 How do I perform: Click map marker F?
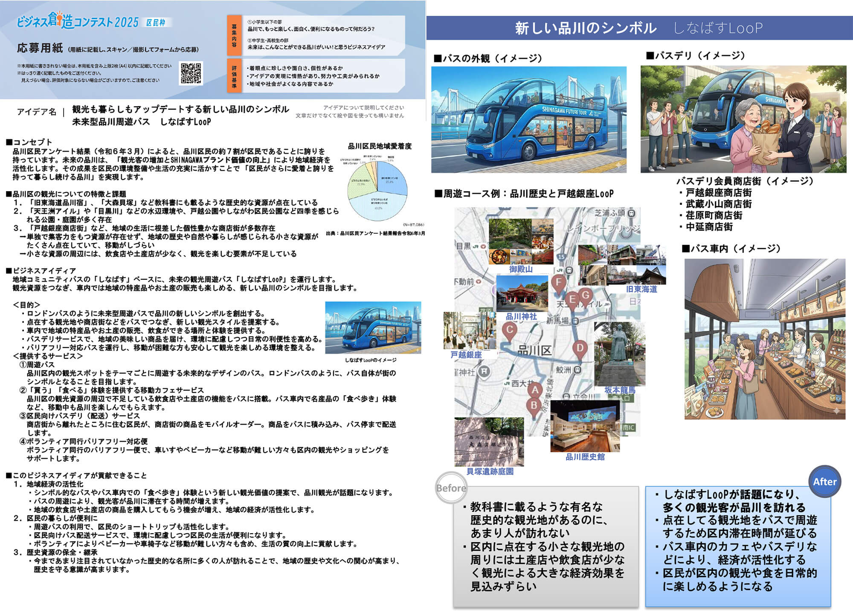(x=558, y=282)
